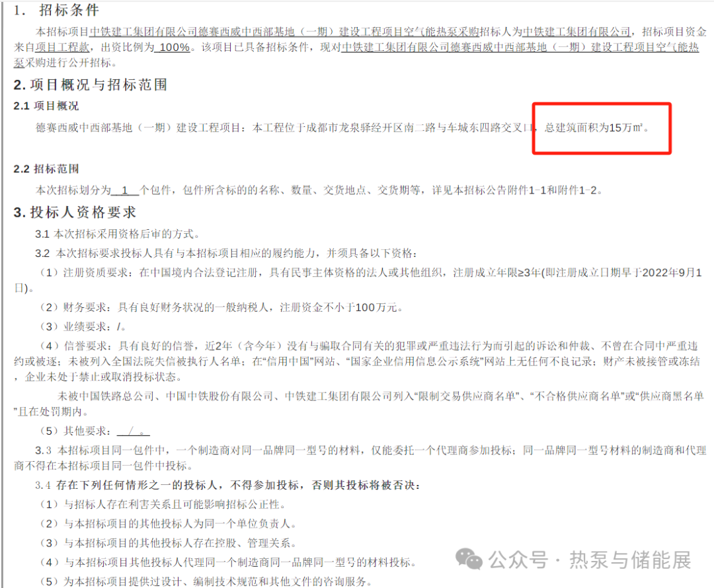Click bold line "3.4 存在下列任何情形之一的投标人"
This screenshot has height=588, width=714.
(227, 485)
